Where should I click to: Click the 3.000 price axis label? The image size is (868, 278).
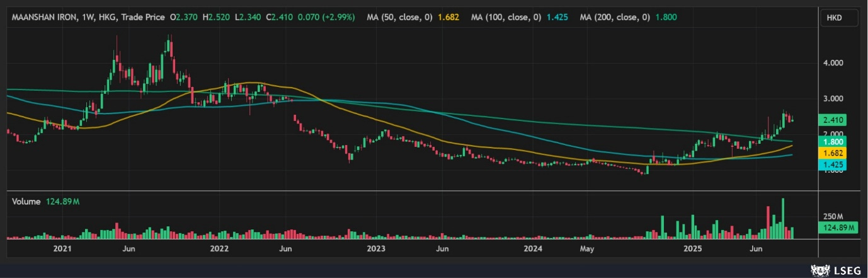[x=833, y=99]
